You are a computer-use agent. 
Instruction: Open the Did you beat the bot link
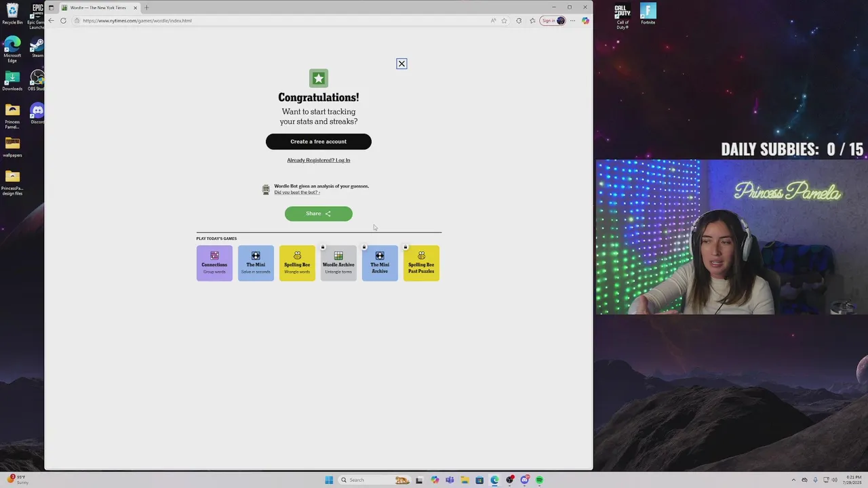click(296, 192)
